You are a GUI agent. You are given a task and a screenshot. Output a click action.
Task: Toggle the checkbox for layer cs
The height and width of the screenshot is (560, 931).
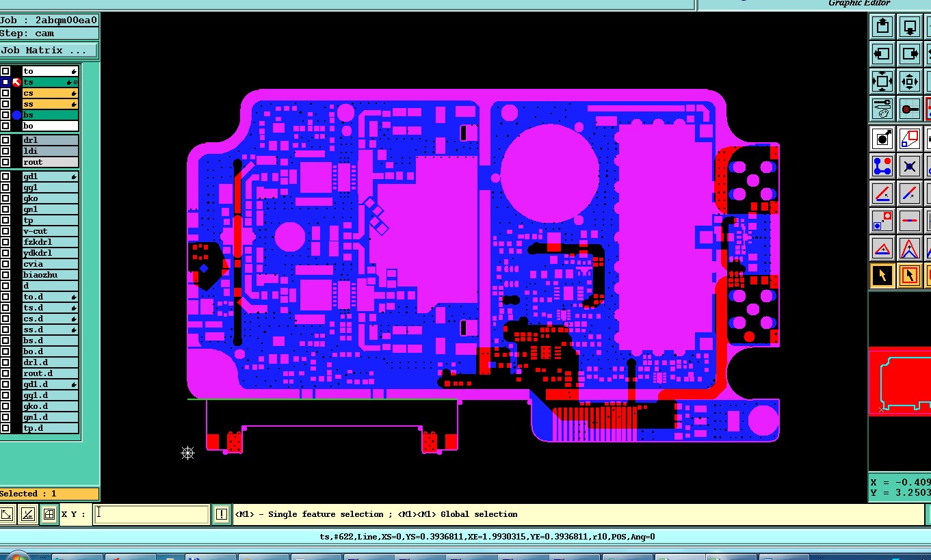point(5,93)
